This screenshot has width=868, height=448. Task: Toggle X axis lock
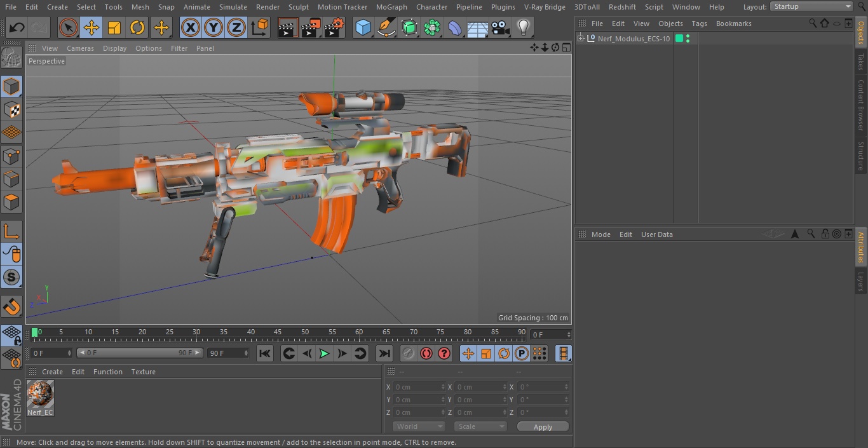(x=191, y=27)
